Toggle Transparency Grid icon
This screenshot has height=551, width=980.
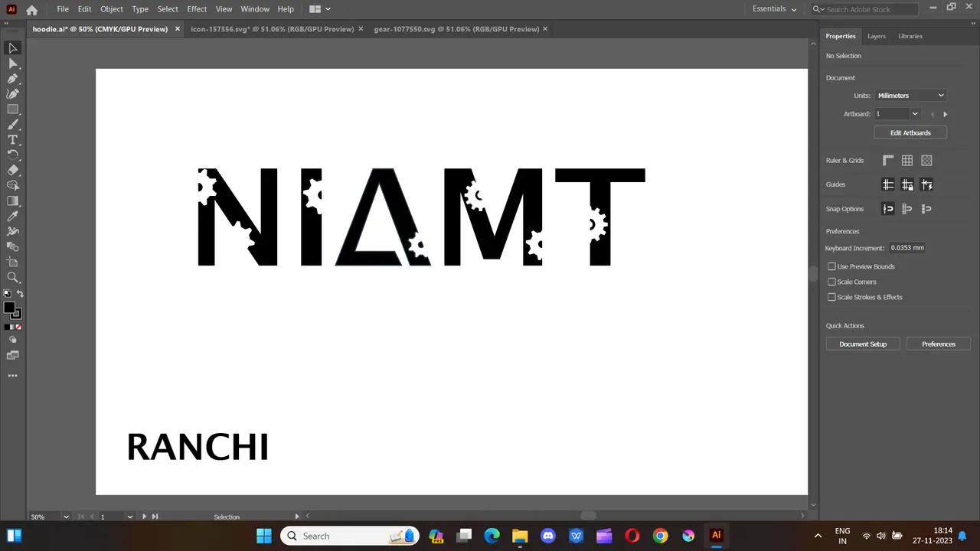coord(926,161)
